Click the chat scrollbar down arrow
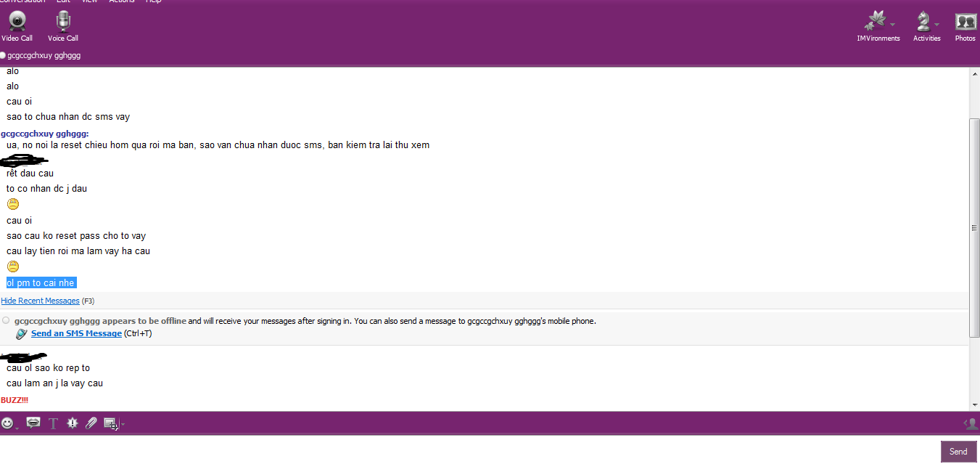The height and width of the screenshot is (464, 980). 974,404
